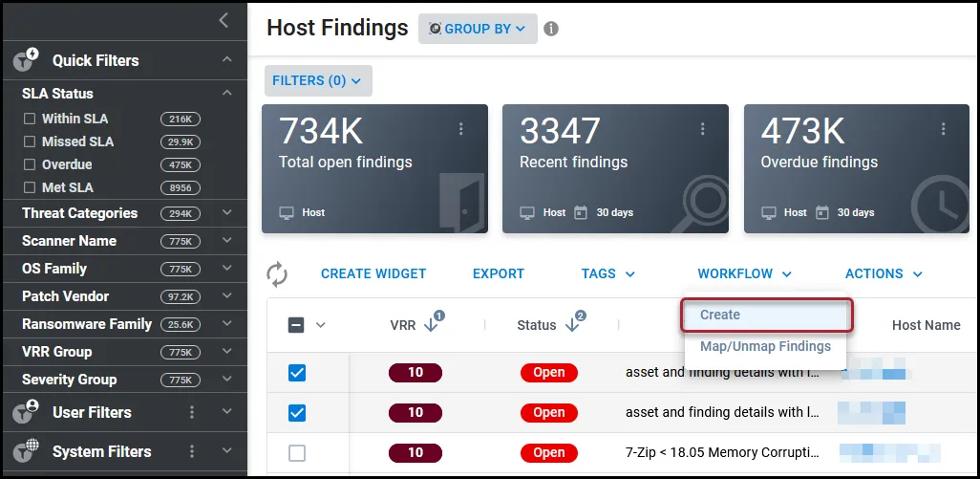Open User Filters three-dot menu
Viewport: 980px width, 479px height.
click(x=192, y=412)
